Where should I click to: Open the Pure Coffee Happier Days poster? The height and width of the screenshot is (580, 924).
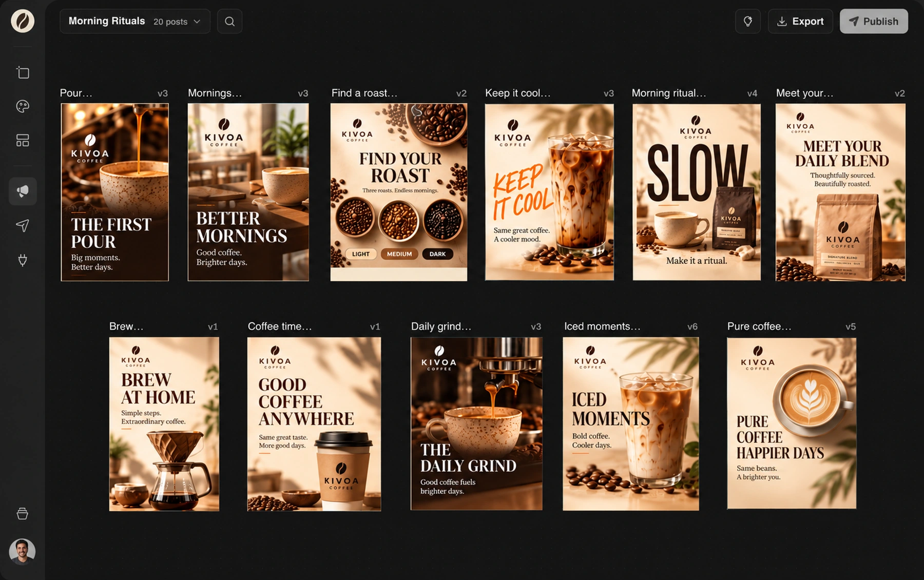point(792,423)
